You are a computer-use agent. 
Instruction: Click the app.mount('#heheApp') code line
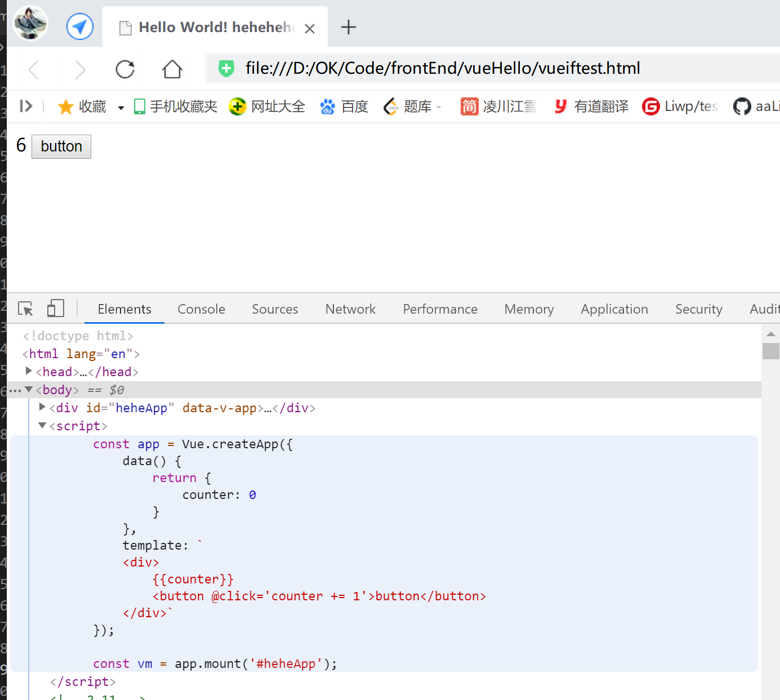tap(215, 663)
